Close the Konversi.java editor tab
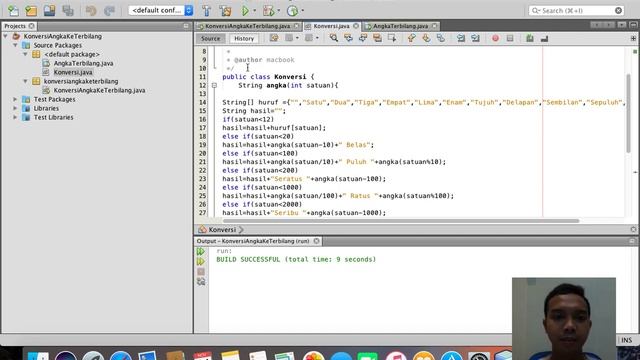 356,26
